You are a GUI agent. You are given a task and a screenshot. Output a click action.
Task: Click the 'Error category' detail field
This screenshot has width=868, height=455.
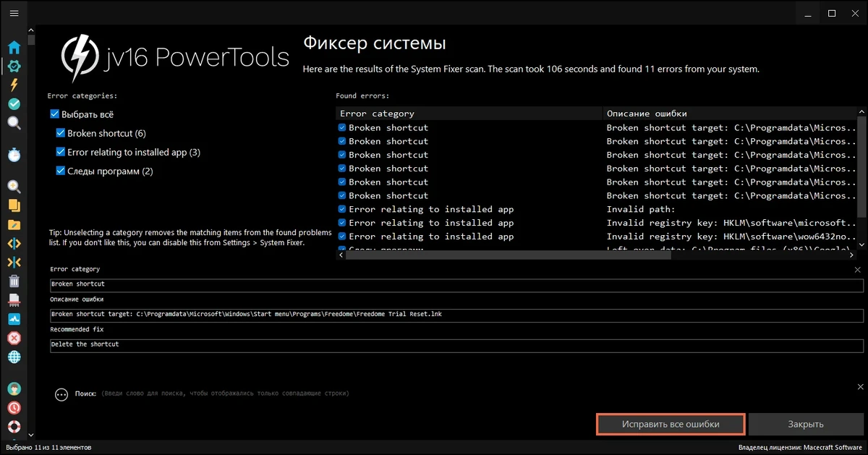(456, 284)
